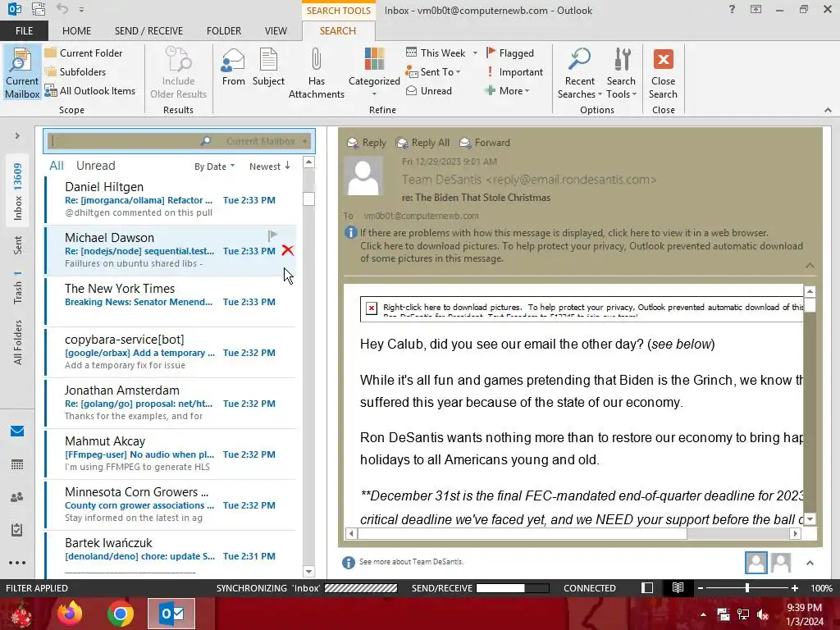Toggle first people pane contact photo
840x630 pixels.
pyautogui.click(x=756, y=563)
